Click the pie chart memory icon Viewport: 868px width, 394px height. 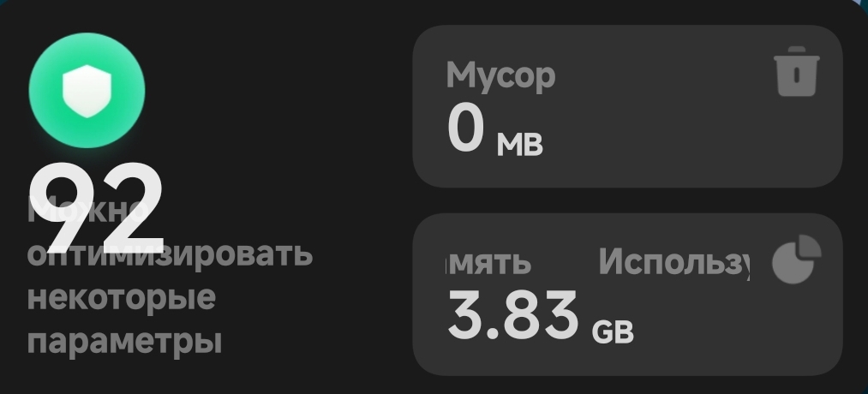(x=796, y=260)
